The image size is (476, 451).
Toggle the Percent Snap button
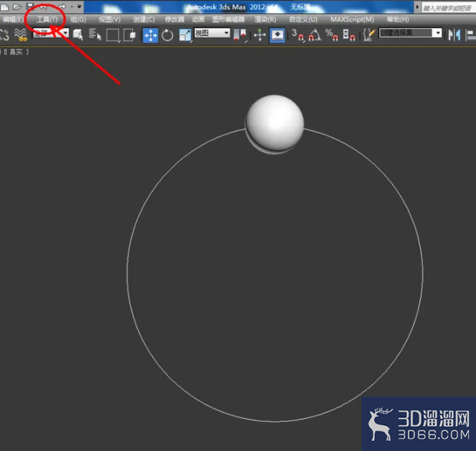coord(332,35)
